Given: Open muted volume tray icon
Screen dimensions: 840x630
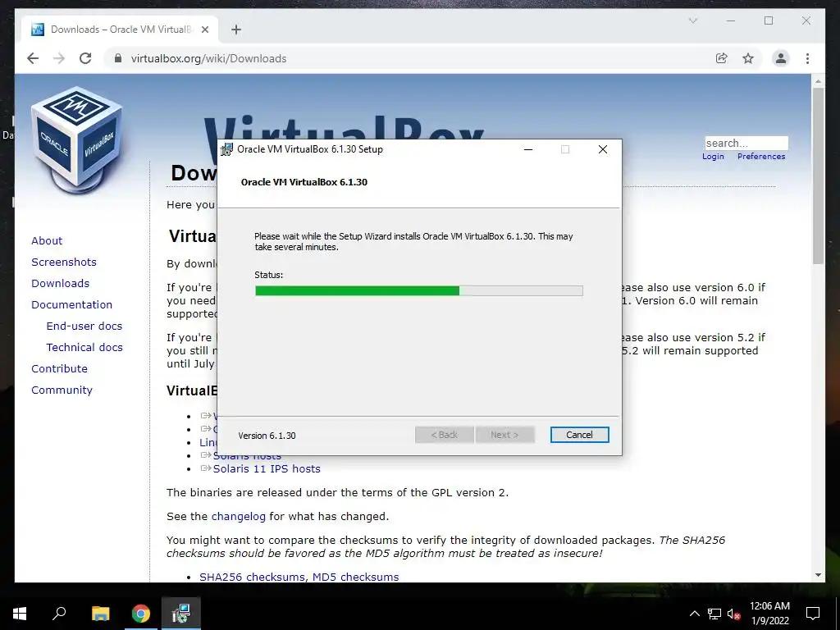Looking at the screenshot, I should (x=733, y=614).
